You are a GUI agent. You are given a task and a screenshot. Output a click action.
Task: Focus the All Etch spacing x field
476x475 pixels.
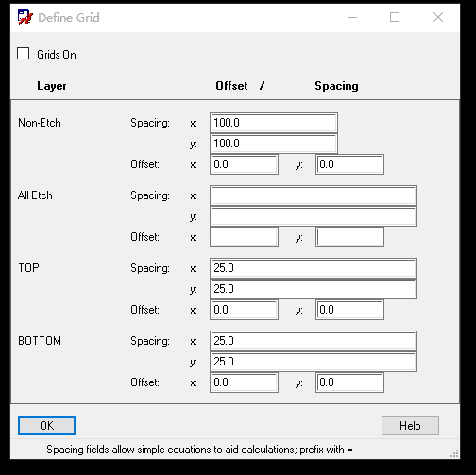click(314, 195)
